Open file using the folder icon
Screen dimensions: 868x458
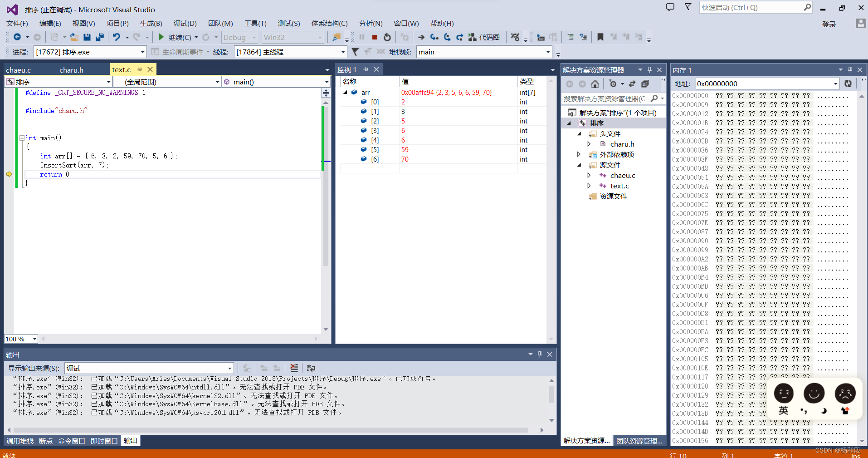click(x=74, y=37)
